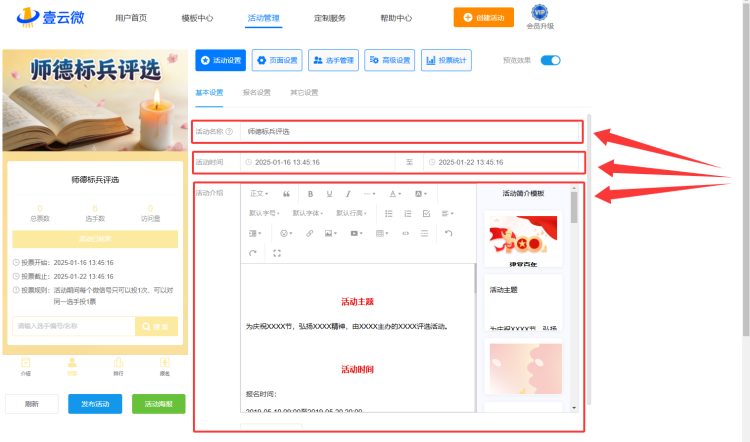Image resolution: width=750 pixels, height=442 pixels.
Task: Open the indent dropdown
Action: point(255,233)
